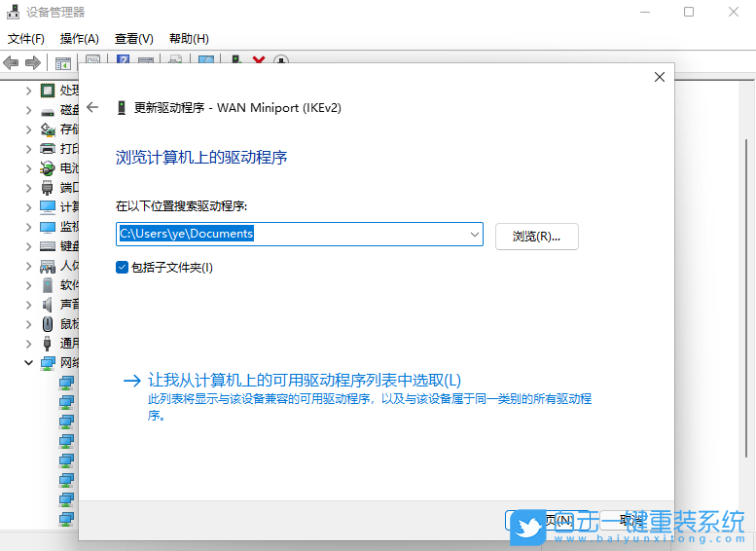Click the human interface device icon (人体)
This screenshot has width=756, height=551.
pyautogui.click(x=48, y=266)
